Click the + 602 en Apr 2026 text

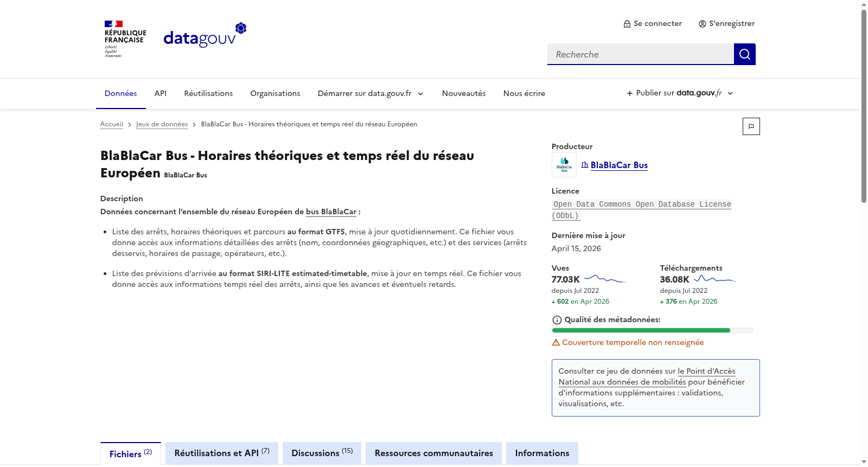coord(580,302)
